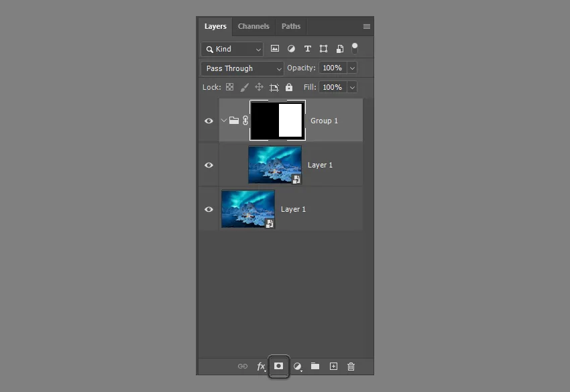This screenshot has width=570, height=392.
Task: Click the Link layers icon
Action: [243, 367]
